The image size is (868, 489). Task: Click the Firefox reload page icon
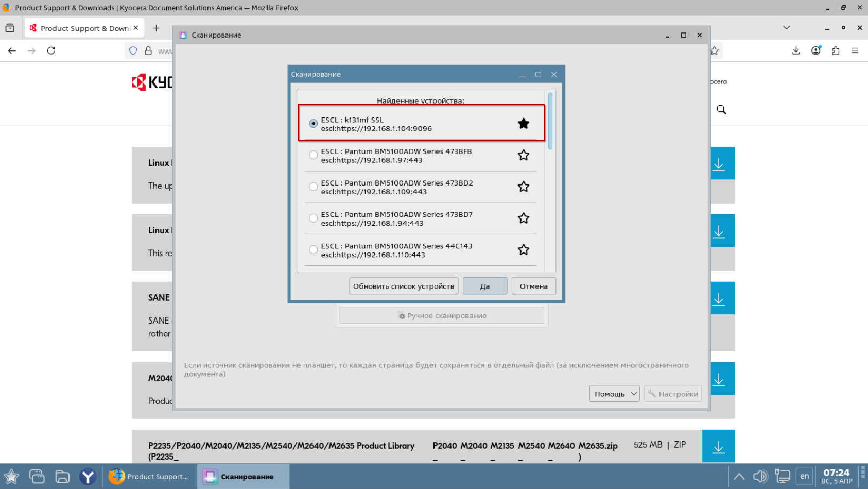(51, 50)
